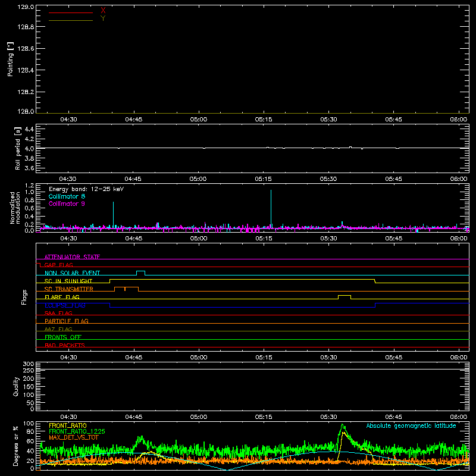Select the GAP_FLAG label
The image size is (476, 476).
(x=58, y=265)
